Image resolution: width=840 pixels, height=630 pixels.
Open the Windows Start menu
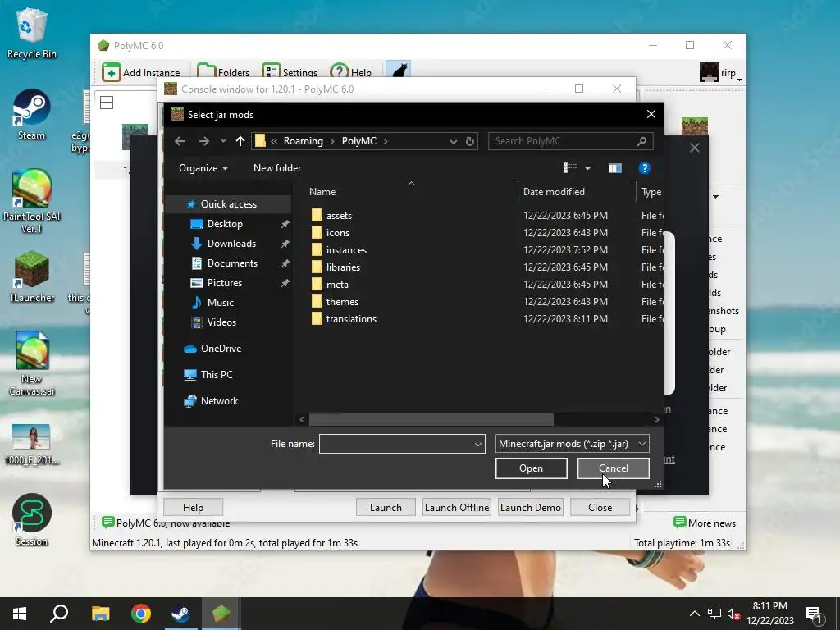[20, 614]
